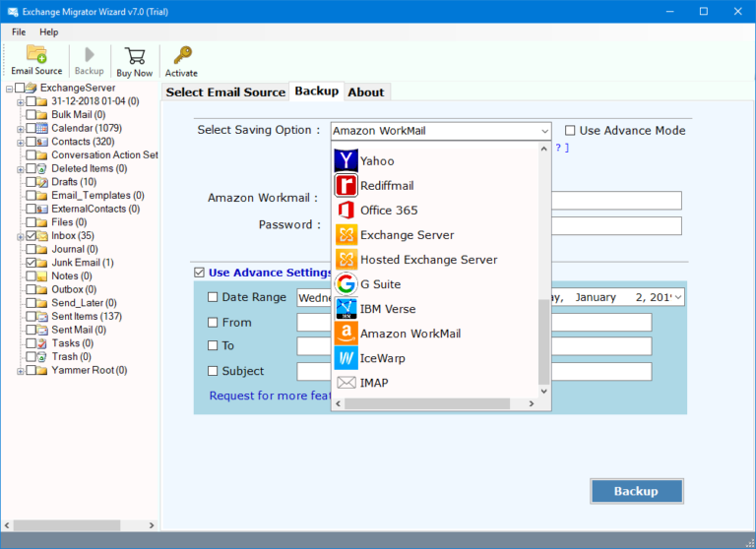Click the Subject filter input field
Image resolution: width=756 pixels, height=549 pixels.
601,371
